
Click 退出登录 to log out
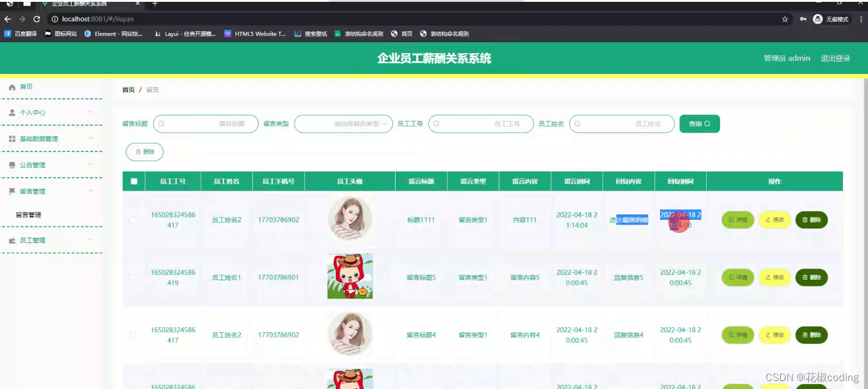click(835, 58)
